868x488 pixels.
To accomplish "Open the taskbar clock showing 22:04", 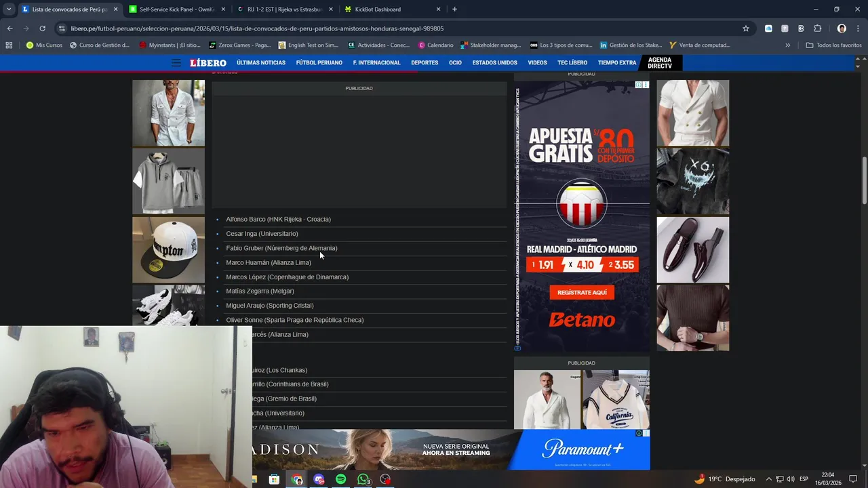I will click(x=827, y=479).
